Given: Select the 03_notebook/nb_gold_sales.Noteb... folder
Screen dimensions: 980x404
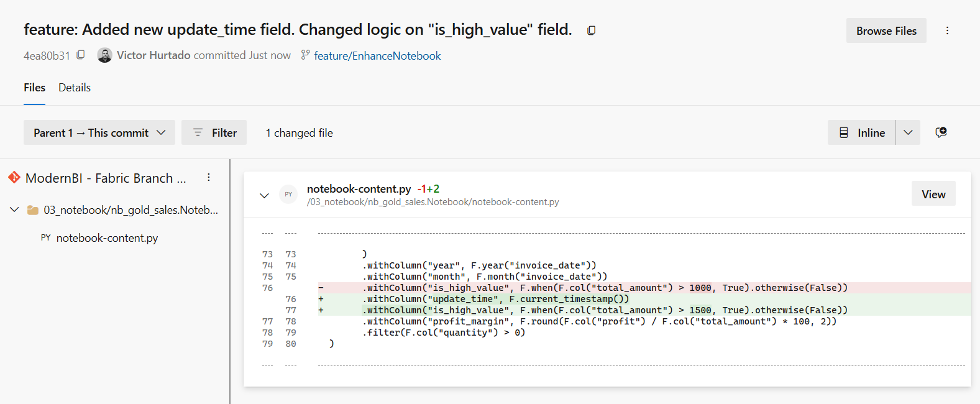Looking at the screenshot, I should [131, 210].
